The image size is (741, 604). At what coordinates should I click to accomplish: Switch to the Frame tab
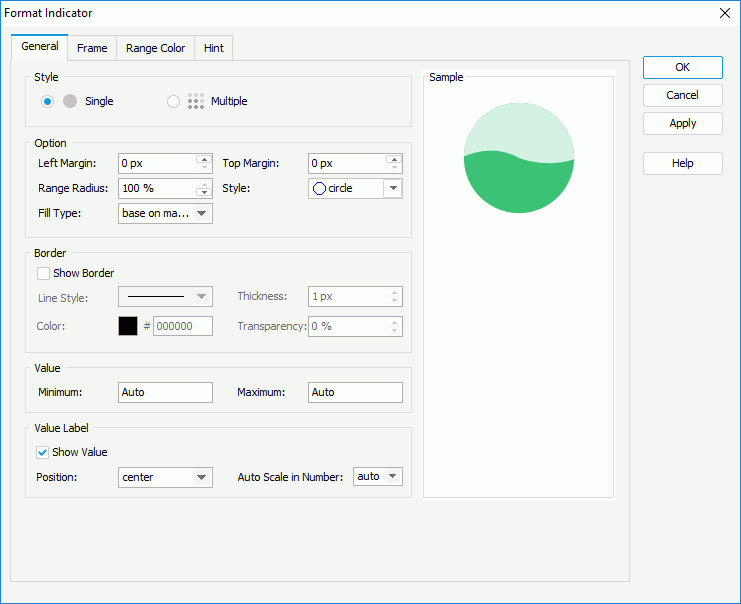92,48
